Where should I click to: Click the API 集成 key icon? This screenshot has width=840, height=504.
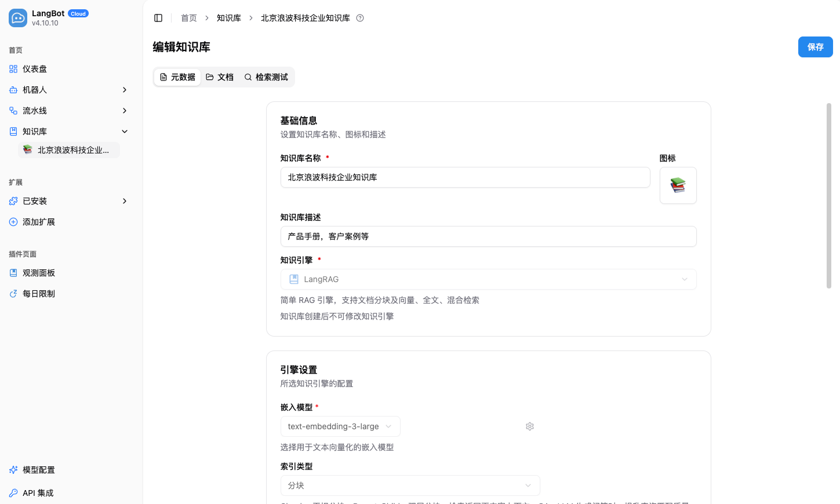(x=13, y=493)
